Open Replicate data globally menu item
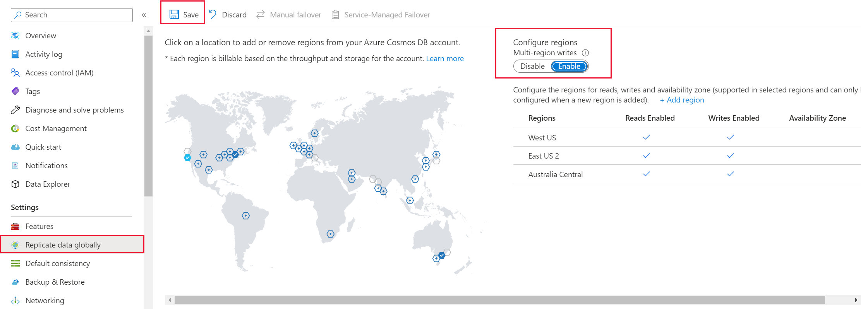This screenshot has width=868, height=309. [63, 245]
